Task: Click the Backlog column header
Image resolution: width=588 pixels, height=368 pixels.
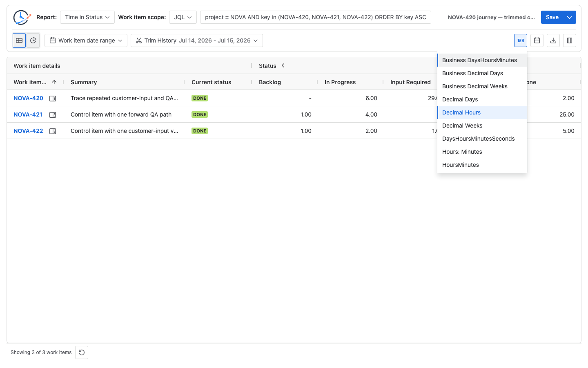Action: click(x=270, y=82)
